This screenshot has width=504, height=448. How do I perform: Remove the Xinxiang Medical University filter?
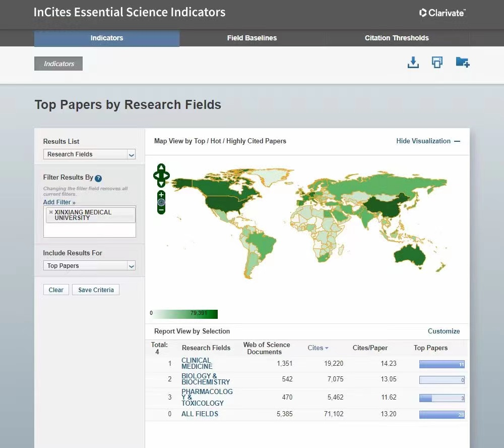click(x=51, y=212)
